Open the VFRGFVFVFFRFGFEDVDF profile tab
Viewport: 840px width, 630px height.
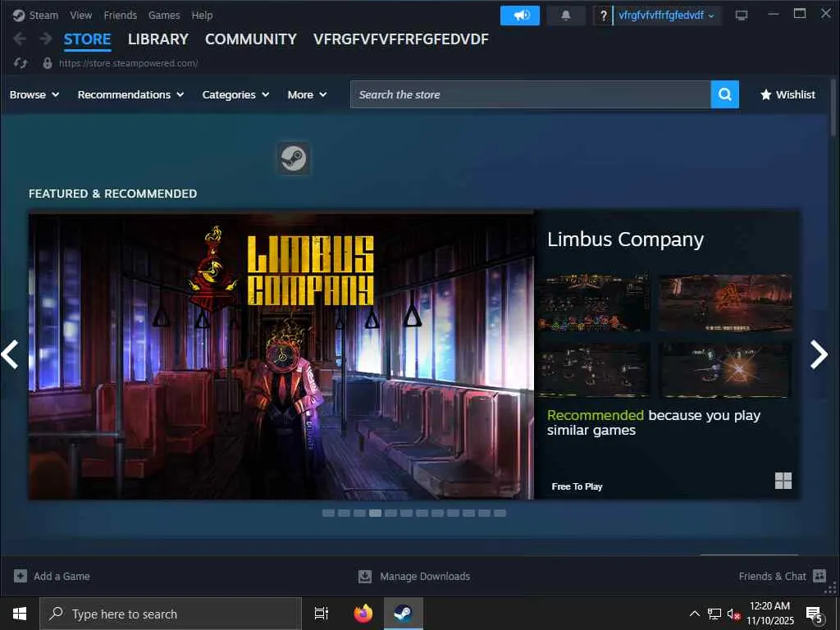[400, 39]
